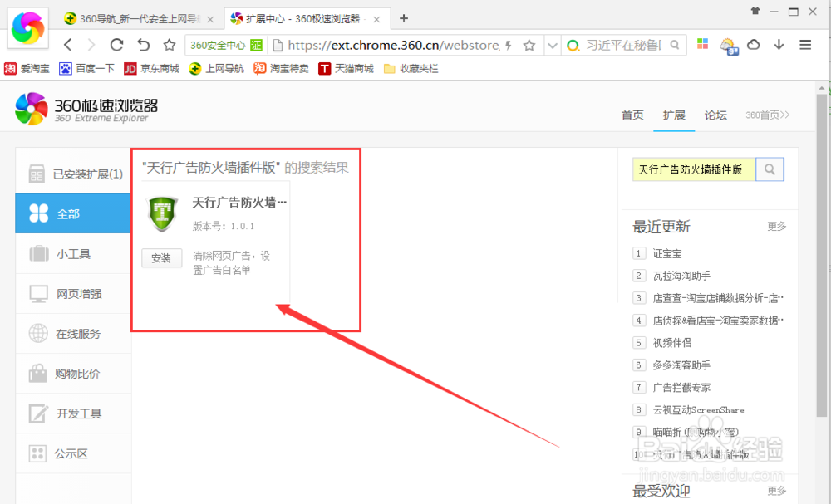This screenshot has height=504, width=831.
Task: Open 证宝宝 in recent updates
Action: coord(667,253)
